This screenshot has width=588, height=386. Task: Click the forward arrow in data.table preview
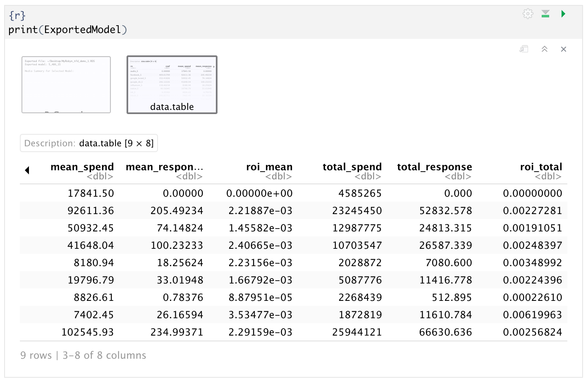coord(213,67)
